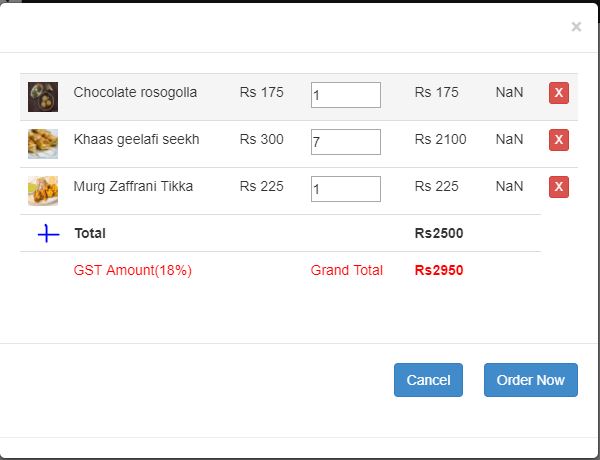
Task: Select the Khaas geelafi seekh item name
Action: tap(136, 139)
